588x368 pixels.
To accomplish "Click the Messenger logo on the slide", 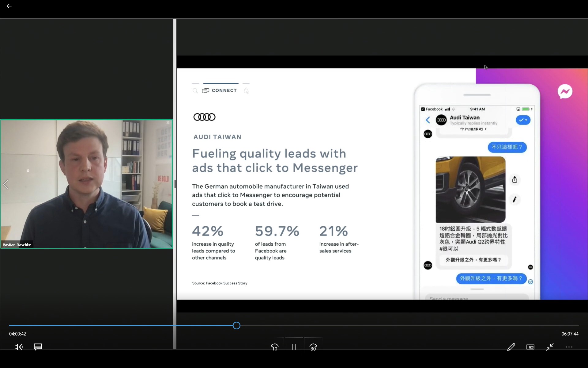I will (x=565, y=91).
